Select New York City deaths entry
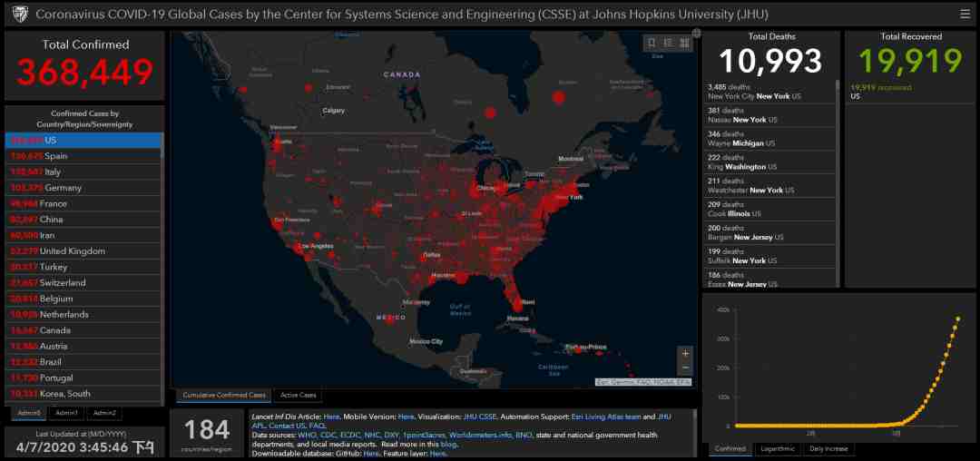The width and height of the screenshot is (980, 461). pos(769,92)
